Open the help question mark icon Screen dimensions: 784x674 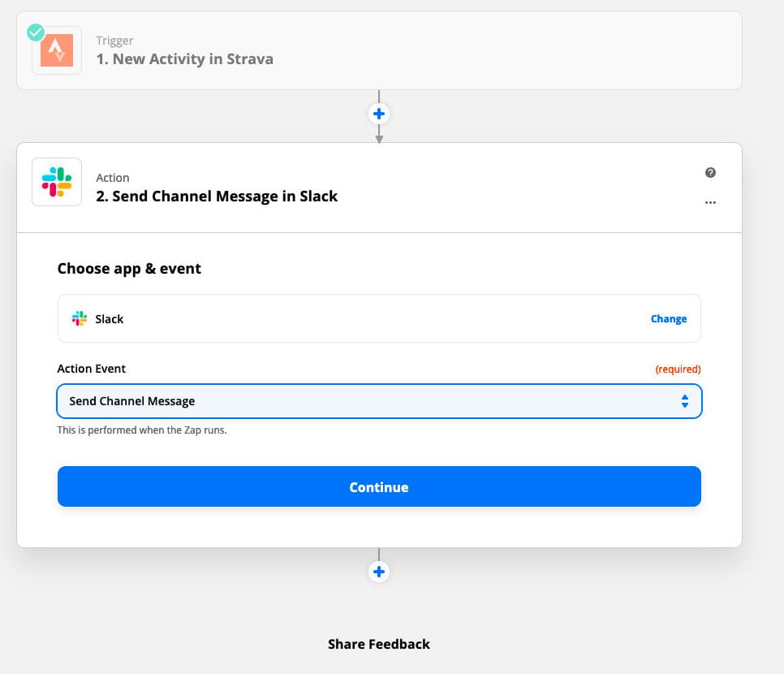click(x=710, y=173)
